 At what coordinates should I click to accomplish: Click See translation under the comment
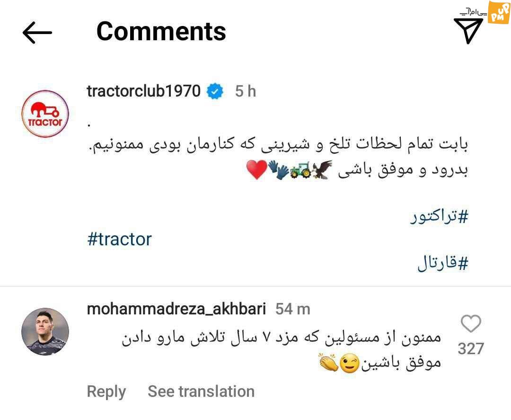coord(201,391)
